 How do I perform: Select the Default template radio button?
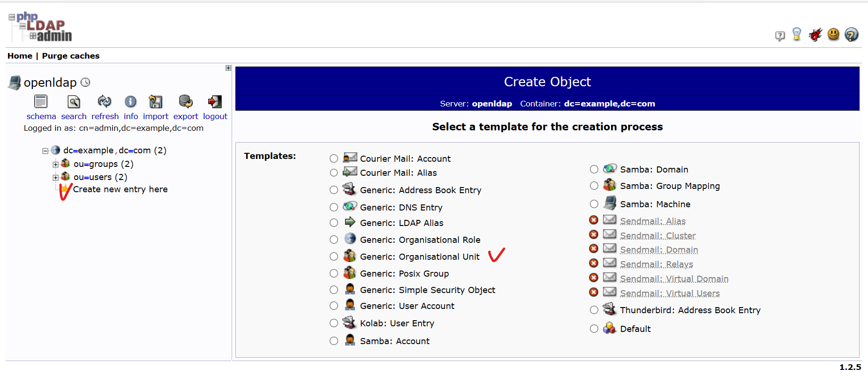coord(594,329)
